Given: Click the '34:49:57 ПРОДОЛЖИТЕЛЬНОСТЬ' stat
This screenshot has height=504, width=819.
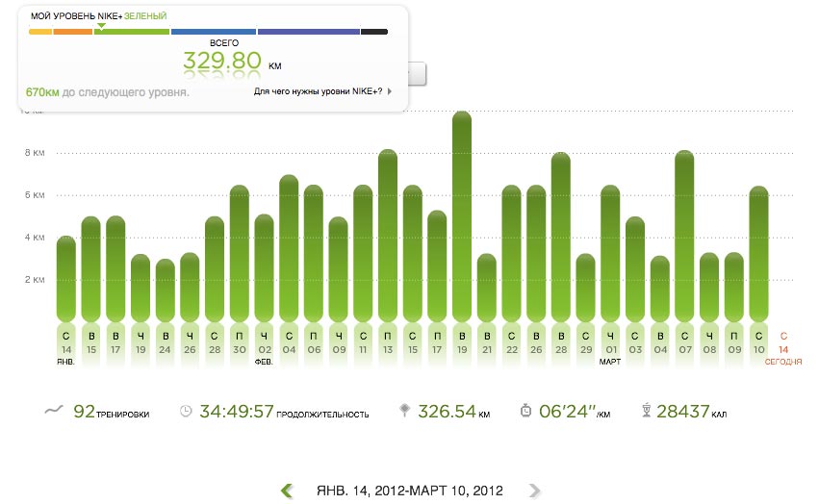Looking at the screenshot, I should pyautogui.click(x=284, y=412).
